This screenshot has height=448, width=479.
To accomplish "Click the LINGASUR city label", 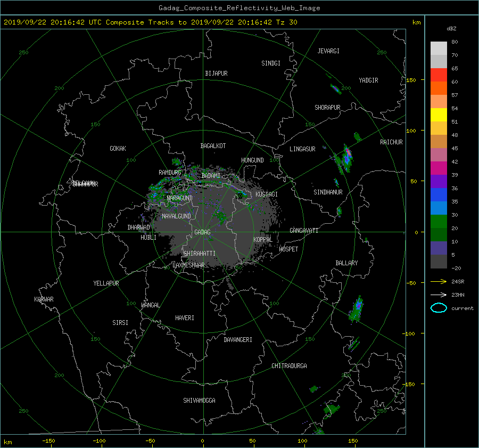I will pos(302,149).
